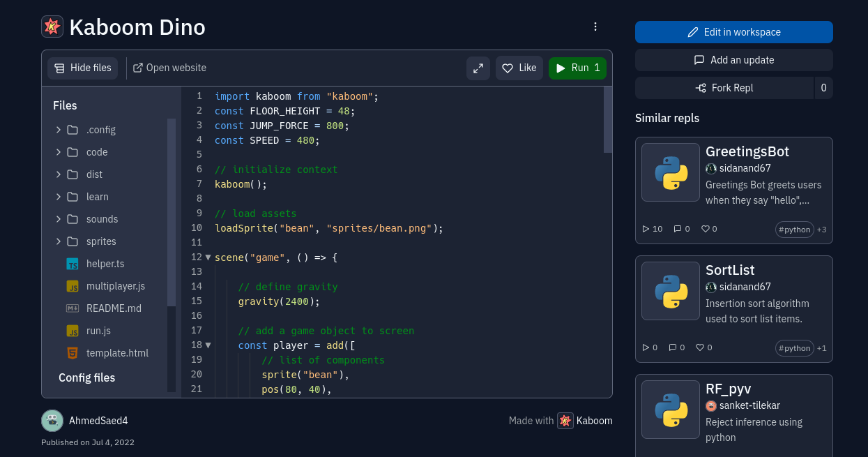Click the file list scrollbar
868x457 pixels.
172,212
